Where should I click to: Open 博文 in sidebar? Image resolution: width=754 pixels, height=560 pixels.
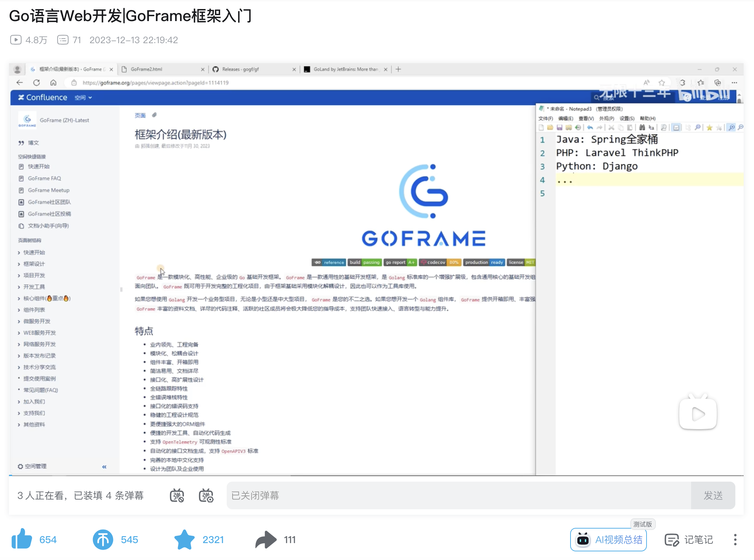[x=29, y=143]
